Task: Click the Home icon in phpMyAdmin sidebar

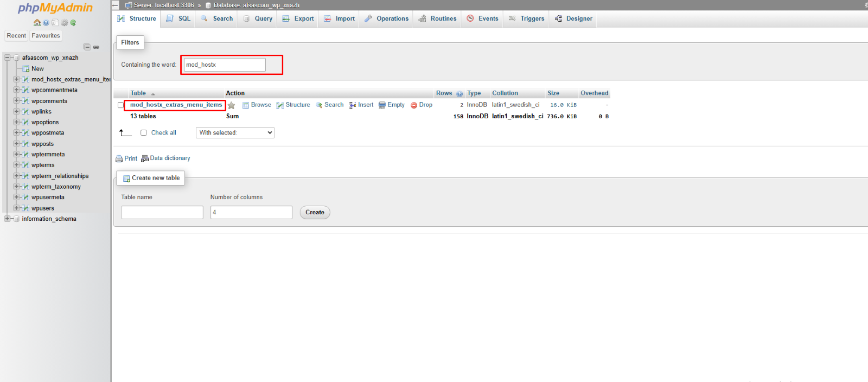Action: click(37, 23)
